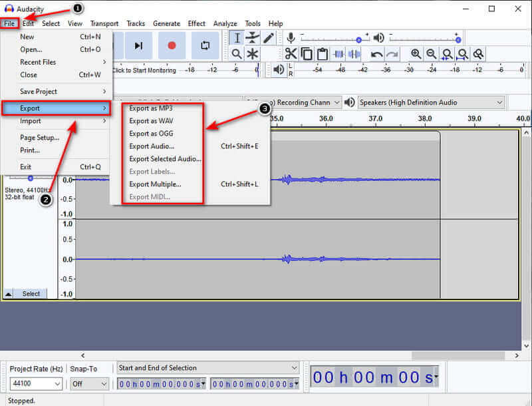Viewport: 532px width, 406px height.
Task: Open the Edit menu
Action: tap(28, 23)
